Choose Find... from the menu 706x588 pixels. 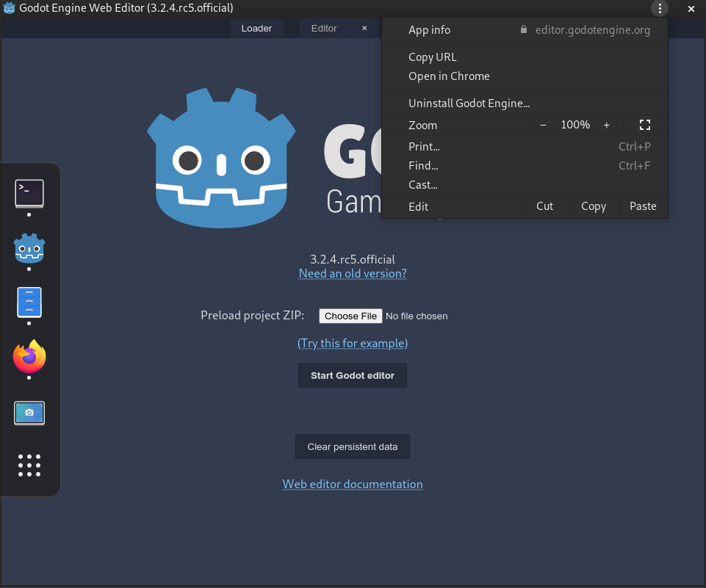pyautogui.click(x=525, y=166)
